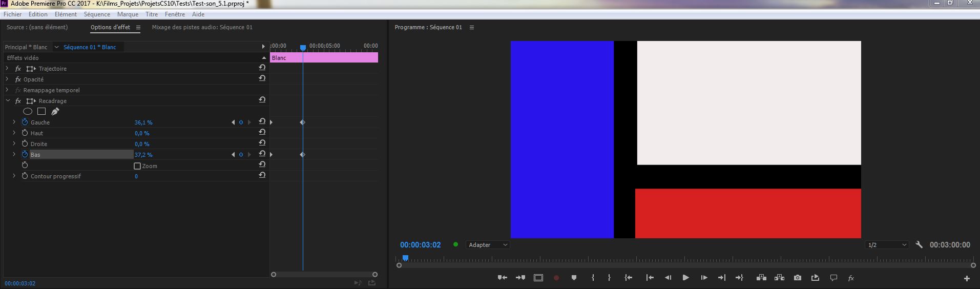The width and height of the screenshot is (980, 289).
Task: Reset the Trajectoire effect
Action: pyautogui.click(x=262, y=68)
